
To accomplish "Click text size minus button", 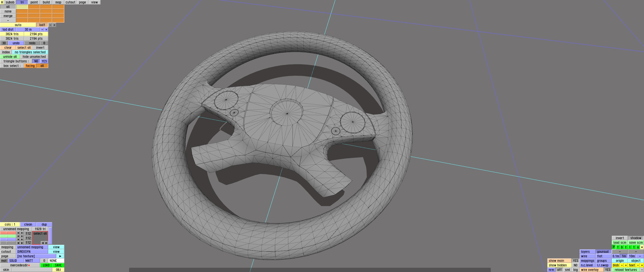I will coord(638,265).
